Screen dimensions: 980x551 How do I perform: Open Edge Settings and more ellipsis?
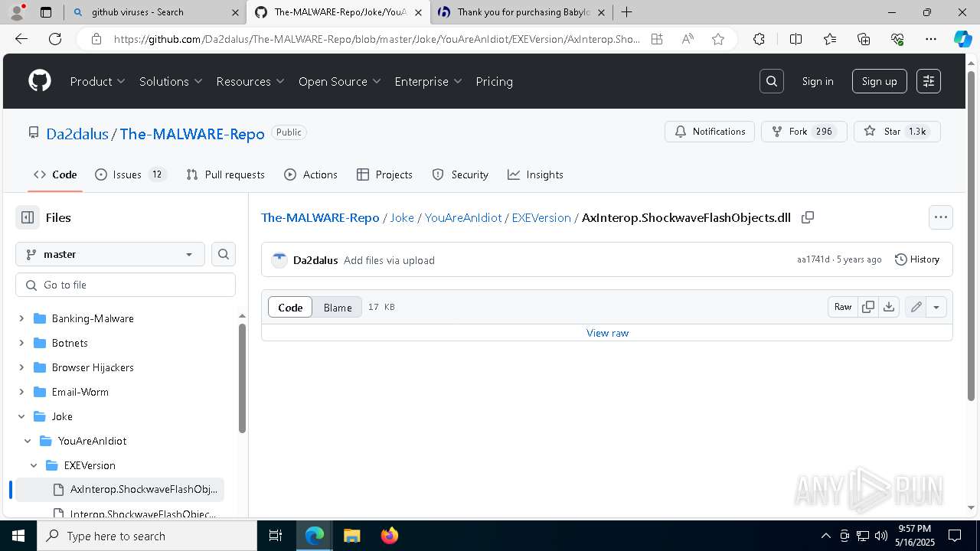click(931, 39)
